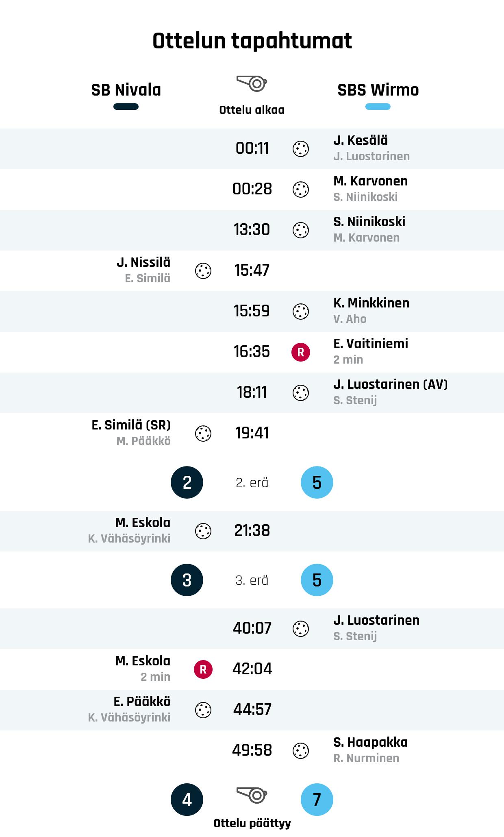Select the red penalty icon at 42:04
This screenshot has height=837, width=504.
click(203, 669)
